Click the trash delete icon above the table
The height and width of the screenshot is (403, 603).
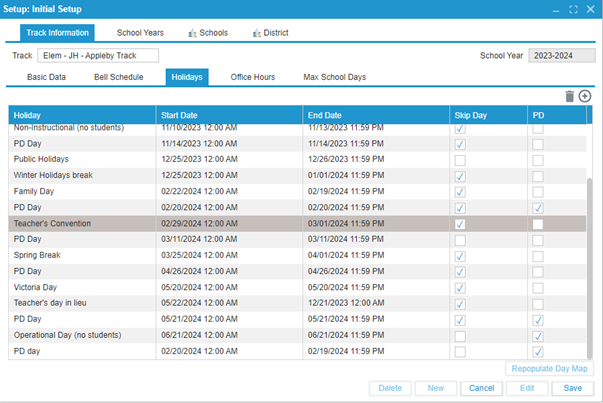[x=570, y=96]
